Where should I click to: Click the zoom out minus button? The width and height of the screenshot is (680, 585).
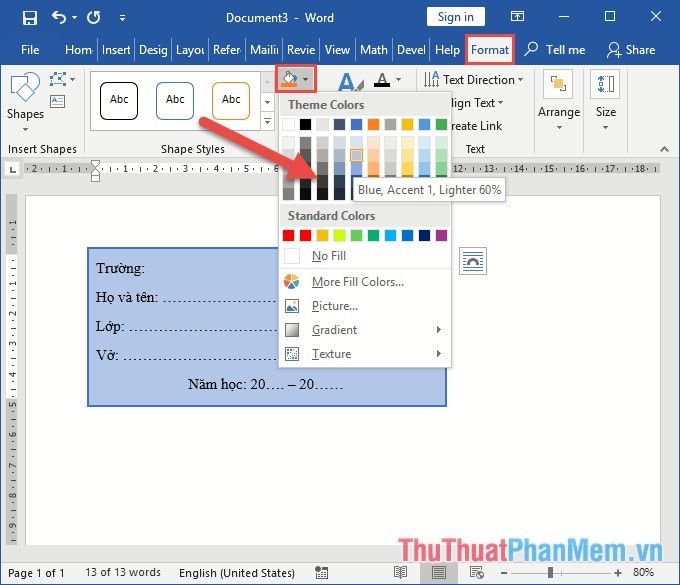(x=503, y=573)
